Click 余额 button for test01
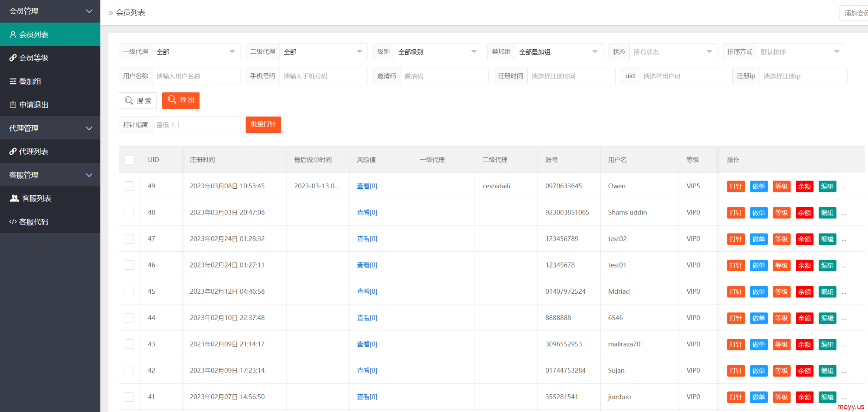The width and height of the screenshot is (868, 412). tap(804, 265)
